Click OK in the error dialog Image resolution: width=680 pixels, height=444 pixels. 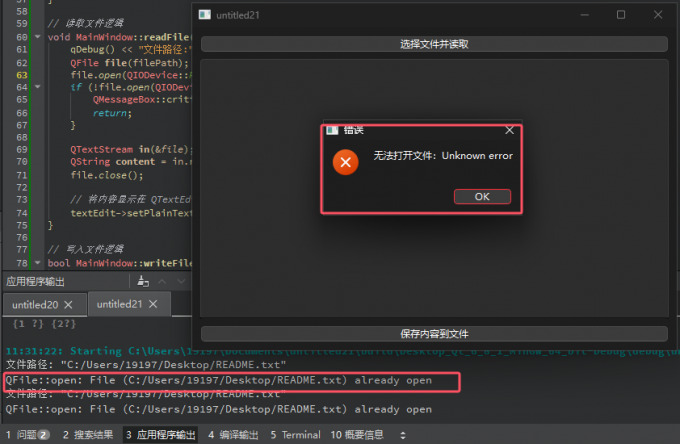(x=481, y=196)
